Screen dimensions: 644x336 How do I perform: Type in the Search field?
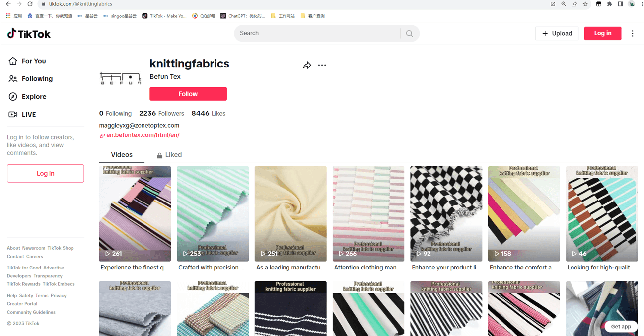point(318,33)
